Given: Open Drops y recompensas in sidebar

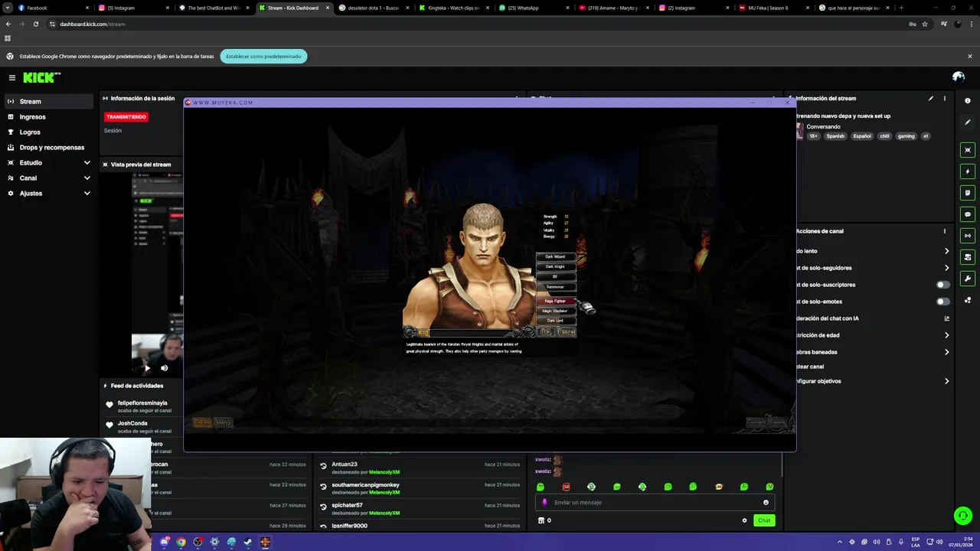Looking at the screenshot, I should [50, 148].
